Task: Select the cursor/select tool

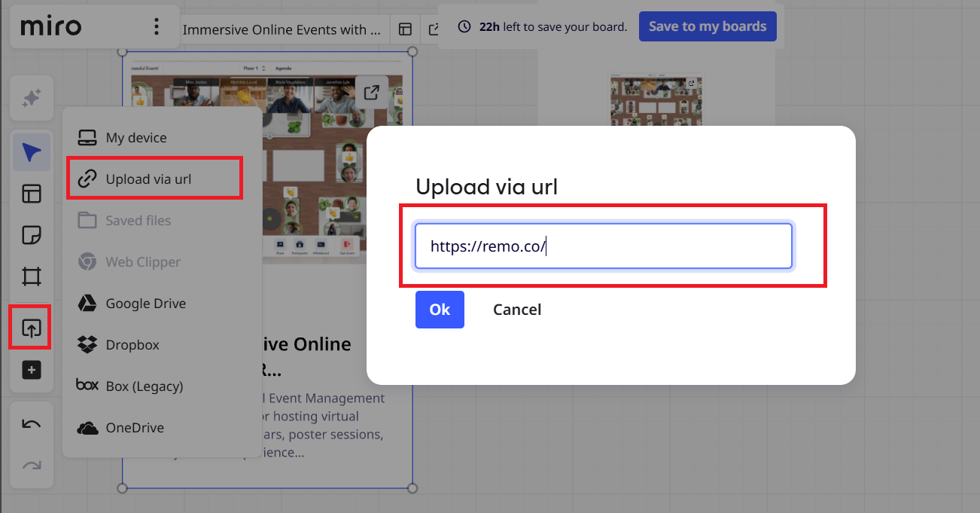Action: click(x=31, y=151)
